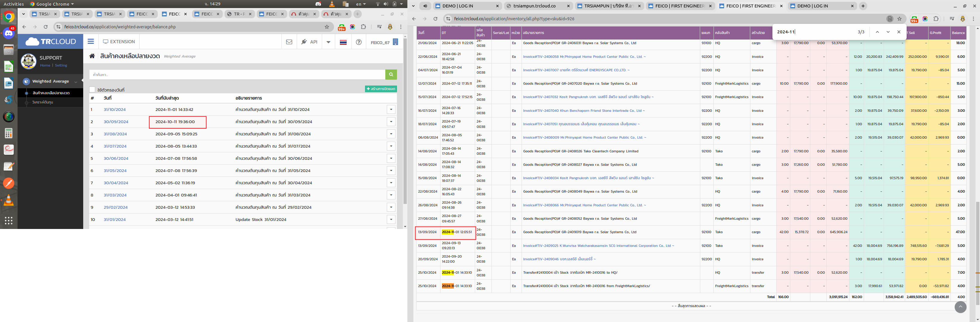This screenshot has width=980, height=322.
Task: Open dropdown for the 31/03/2024 row
Action: pyautogui.click(x=391, y=195)
